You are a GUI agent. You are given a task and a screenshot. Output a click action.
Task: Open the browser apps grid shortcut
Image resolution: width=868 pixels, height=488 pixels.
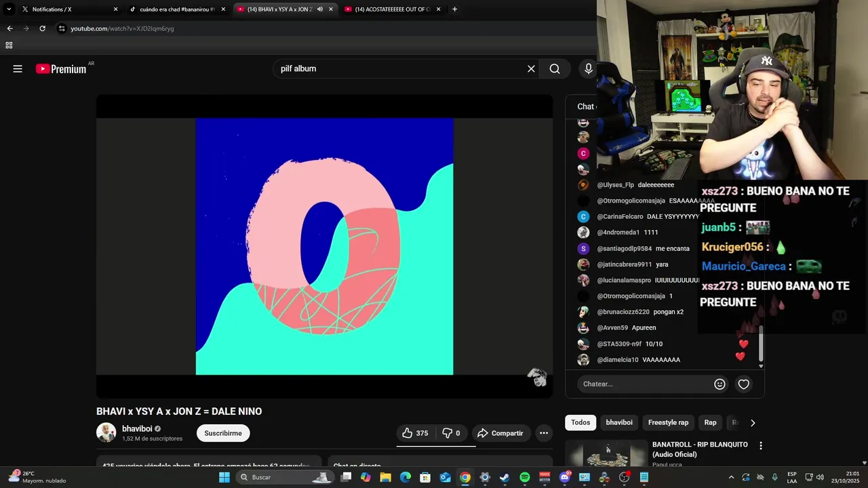9,45
